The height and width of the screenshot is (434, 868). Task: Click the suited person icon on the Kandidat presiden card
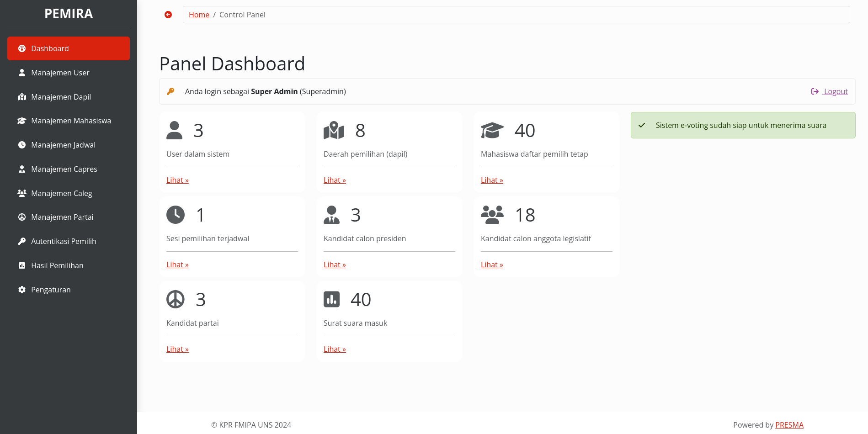[331, 215]
